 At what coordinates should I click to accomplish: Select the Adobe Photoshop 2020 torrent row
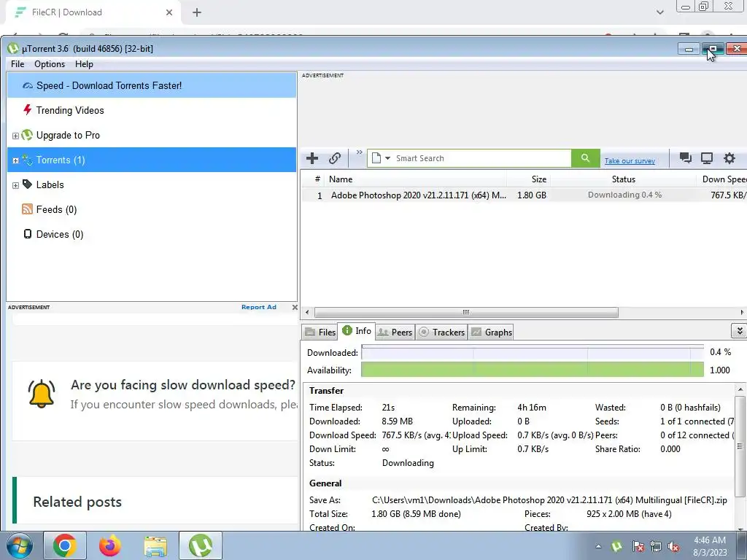click(524, 195)
